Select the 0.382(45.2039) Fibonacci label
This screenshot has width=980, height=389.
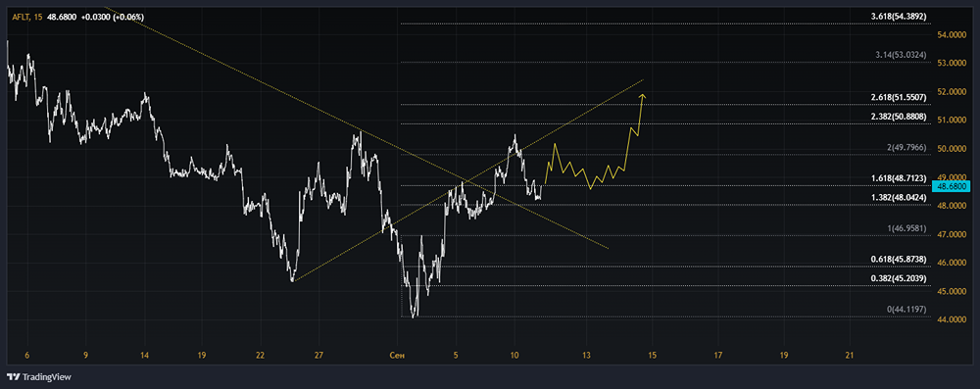(x=898, y=278)
